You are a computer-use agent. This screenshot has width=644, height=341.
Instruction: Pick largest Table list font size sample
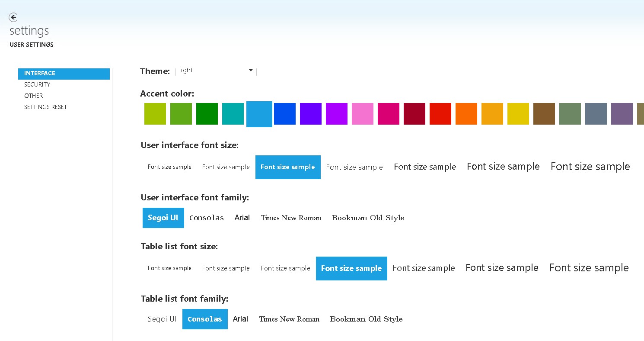point(589,268)
